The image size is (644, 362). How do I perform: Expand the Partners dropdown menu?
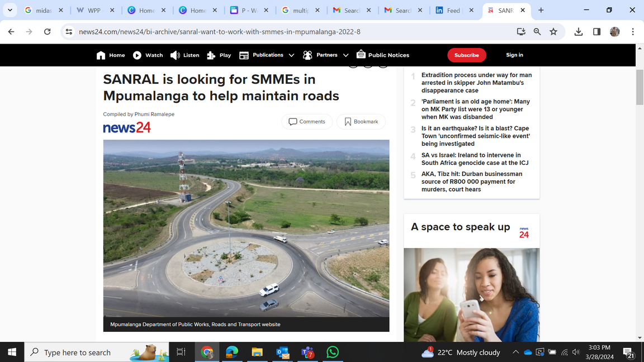(x=325, y=55)
